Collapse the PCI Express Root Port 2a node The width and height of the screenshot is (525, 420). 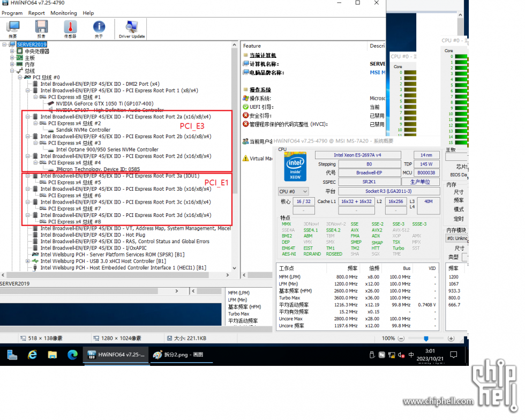coord(28,117)
